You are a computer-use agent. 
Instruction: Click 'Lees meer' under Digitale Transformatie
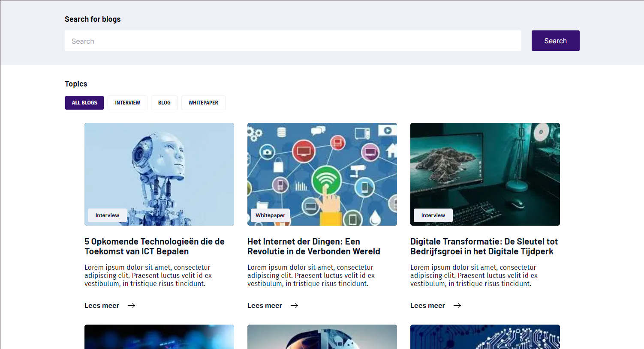[x=427, y=306]
